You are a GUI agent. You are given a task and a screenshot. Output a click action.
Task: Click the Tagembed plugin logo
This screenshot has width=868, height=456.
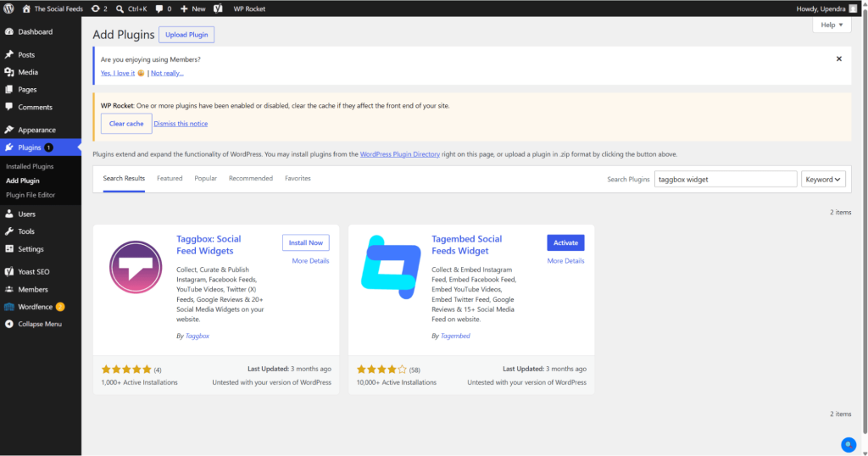pyautogui.click(x=391, y=267)
